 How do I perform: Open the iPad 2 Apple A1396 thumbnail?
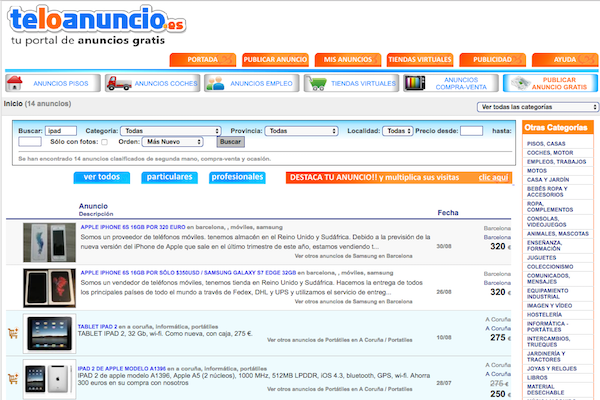49,379
